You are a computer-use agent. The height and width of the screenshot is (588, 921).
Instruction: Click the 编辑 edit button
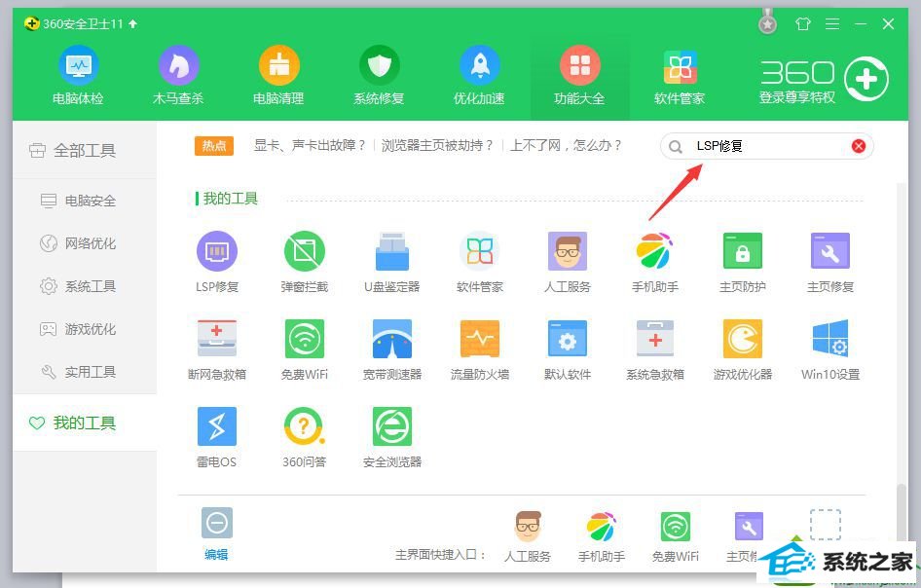pos(216,533)
